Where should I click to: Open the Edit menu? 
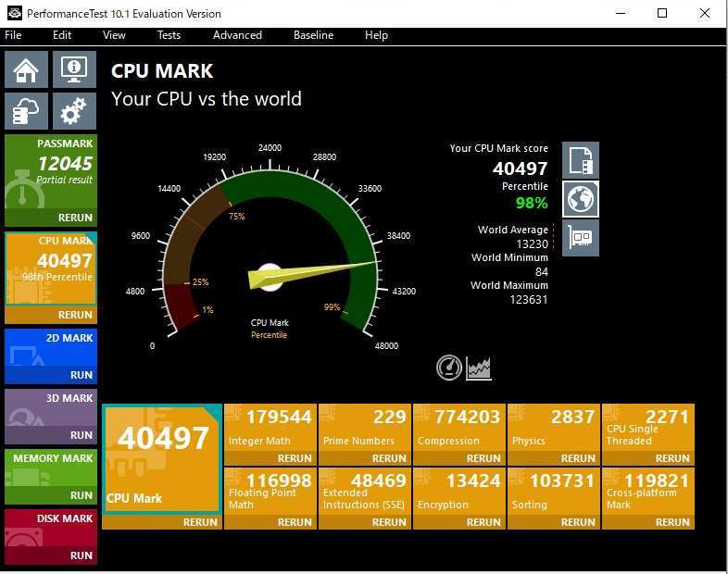pos(62,35)
